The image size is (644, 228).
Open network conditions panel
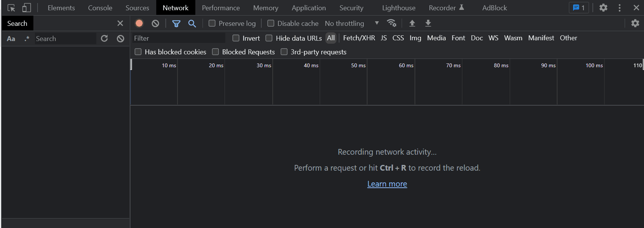(x=392, y=23)
